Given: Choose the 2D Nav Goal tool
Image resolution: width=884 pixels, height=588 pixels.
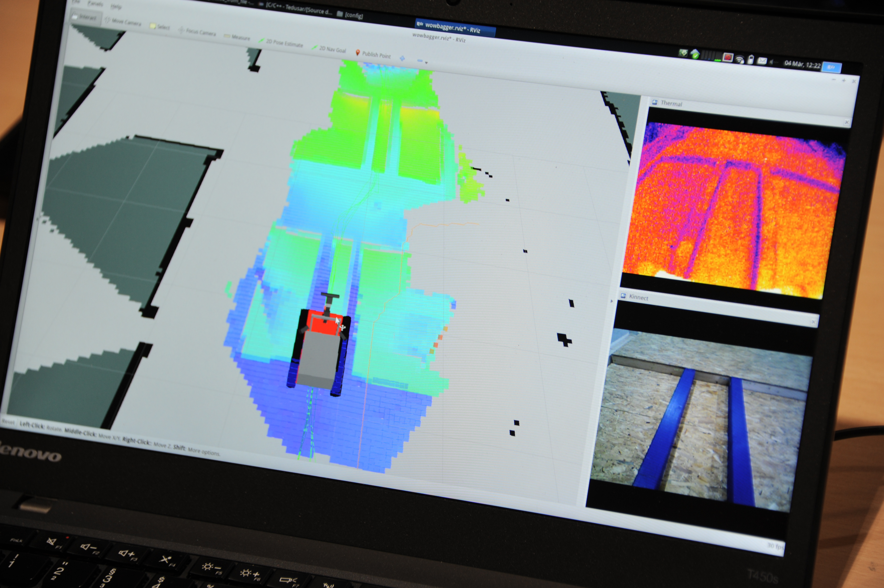Looking at the screenshot, I should click(329, 49).
